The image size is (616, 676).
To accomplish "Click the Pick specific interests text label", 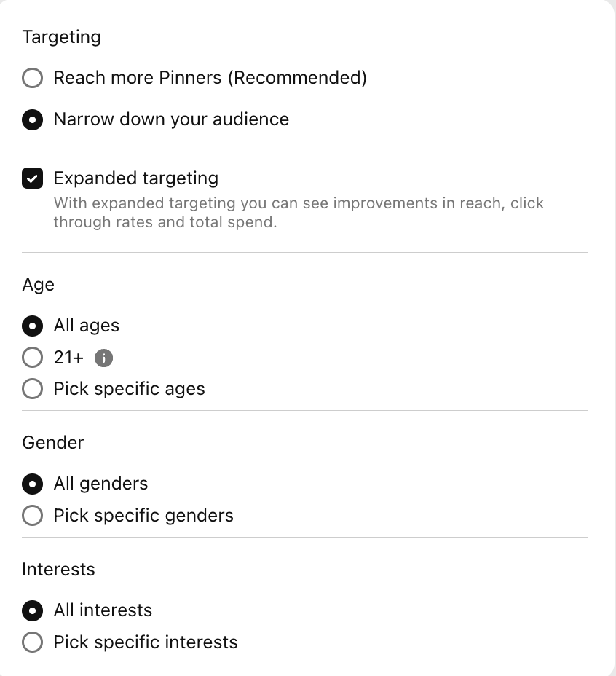I will (146, 642).
